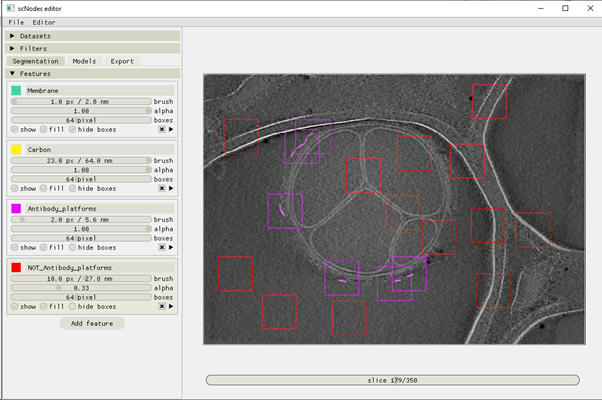Click the Add feature button
Screen dimensions: 602x400
pyautogui.click(x=92, y=323)
